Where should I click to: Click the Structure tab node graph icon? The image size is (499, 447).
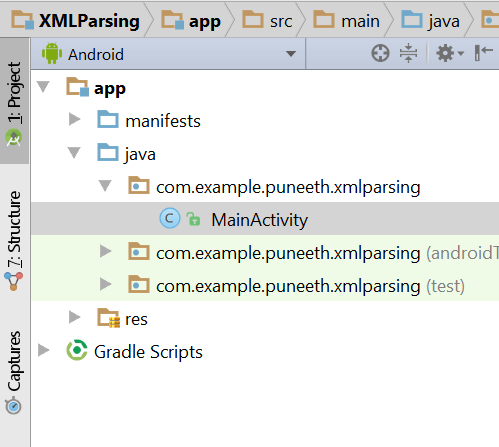point(13,281)
